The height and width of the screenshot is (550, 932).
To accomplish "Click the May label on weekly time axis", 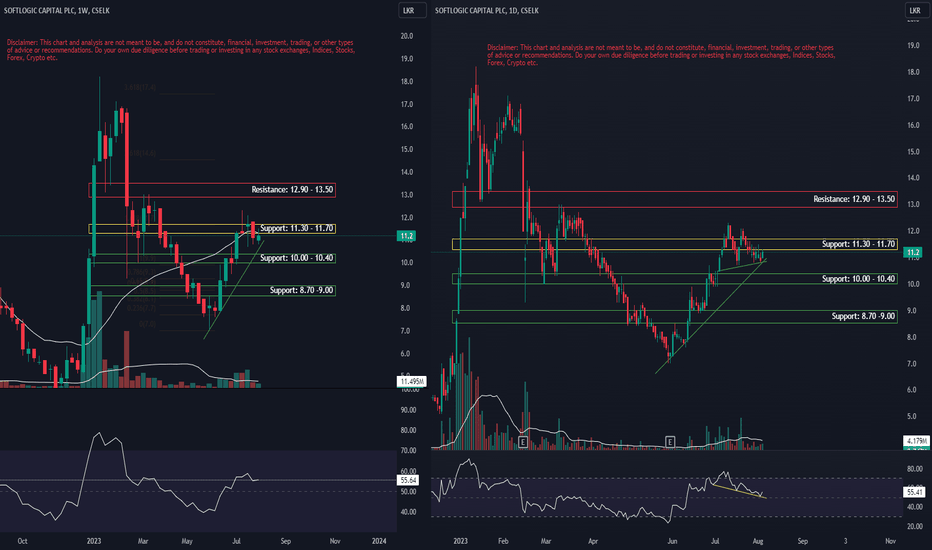I will tap(187, 541).
